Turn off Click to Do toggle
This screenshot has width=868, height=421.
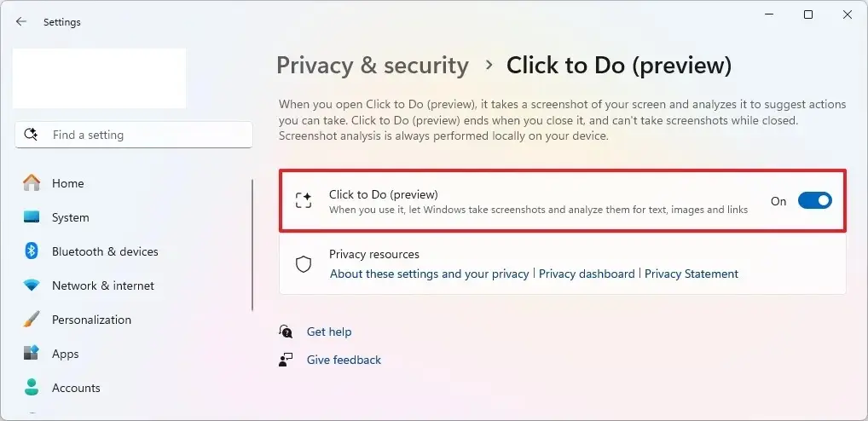[x=814, y=201]
